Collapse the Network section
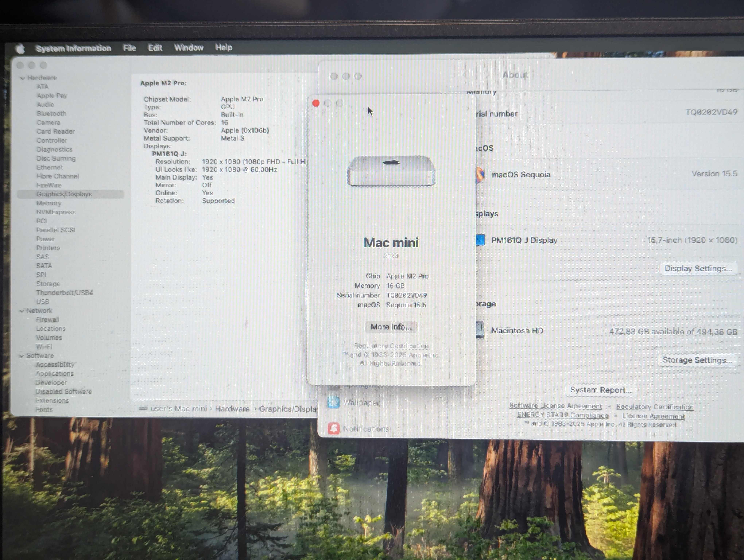The image size is (744, 560). tap(22, 311)
